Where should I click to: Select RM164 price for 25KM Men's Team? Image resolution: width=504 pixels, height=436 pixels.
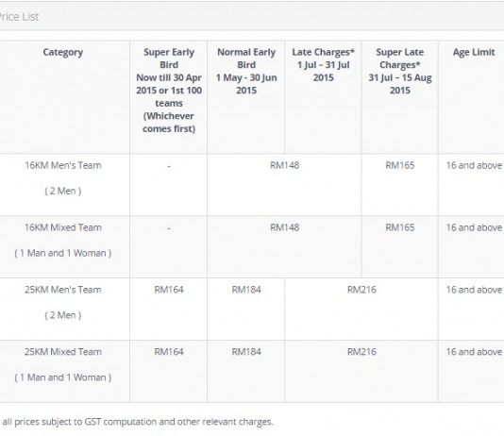pos(169,290)
